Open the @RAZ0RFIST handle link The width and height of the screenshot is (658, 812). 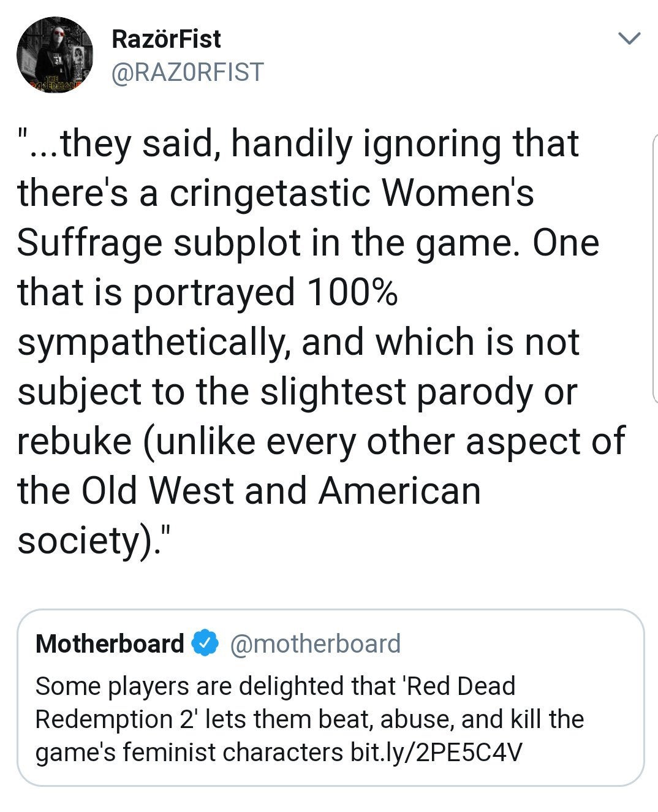click(187, 72)
